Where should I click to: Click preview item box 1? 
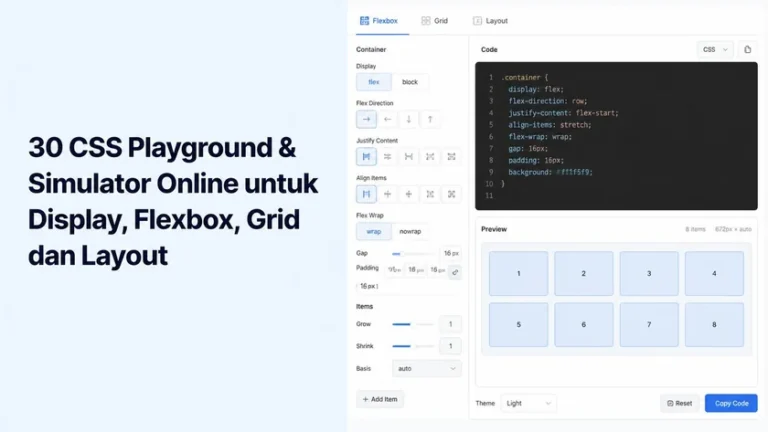(518, 273)
